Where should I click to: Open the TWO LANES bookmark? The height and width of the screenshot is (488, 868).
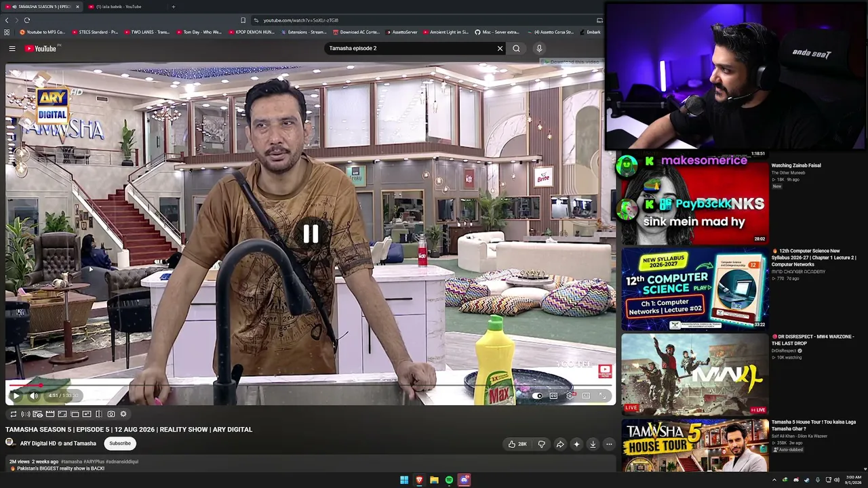click(146, 32)
